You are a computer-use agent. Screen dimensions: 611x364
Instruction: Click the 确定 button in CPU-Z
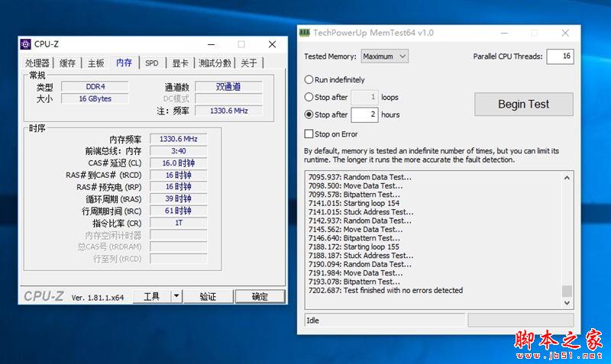pyautogui.click(x=260, y=296)
